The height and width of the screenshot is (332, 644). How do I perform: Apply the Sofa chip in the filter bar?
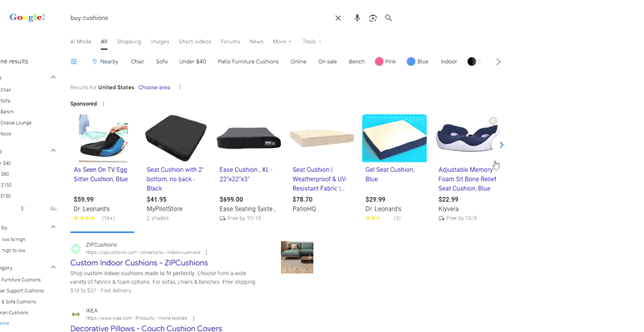[x=162, y=62]
